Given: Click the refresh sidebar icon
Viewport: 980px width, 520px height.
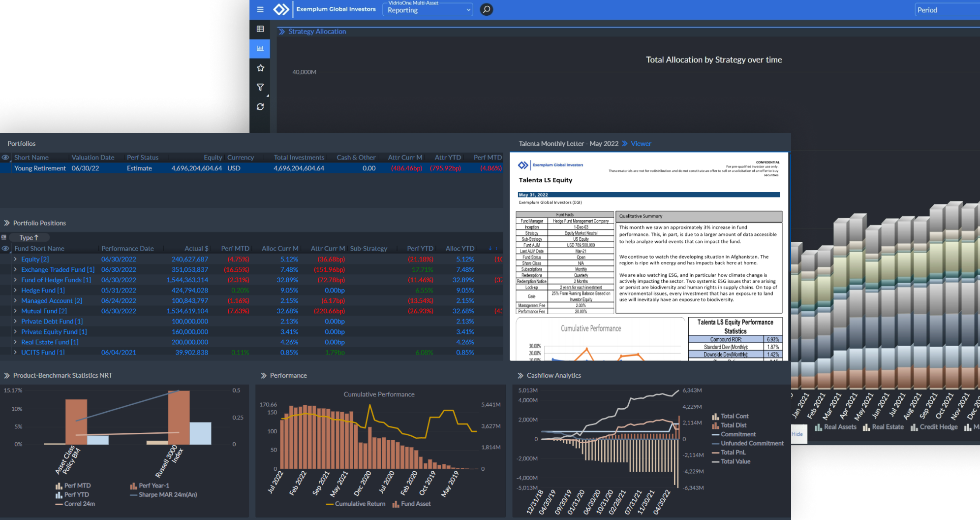Looking at the screenshot, I should [x=260, y=106].
